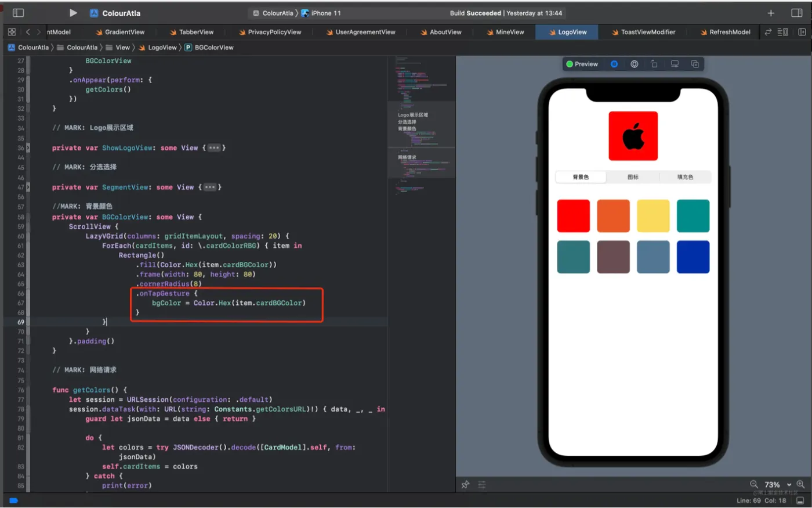Click ColourAtla project in jump bar
812x508 pixels.
click(28, 48)
